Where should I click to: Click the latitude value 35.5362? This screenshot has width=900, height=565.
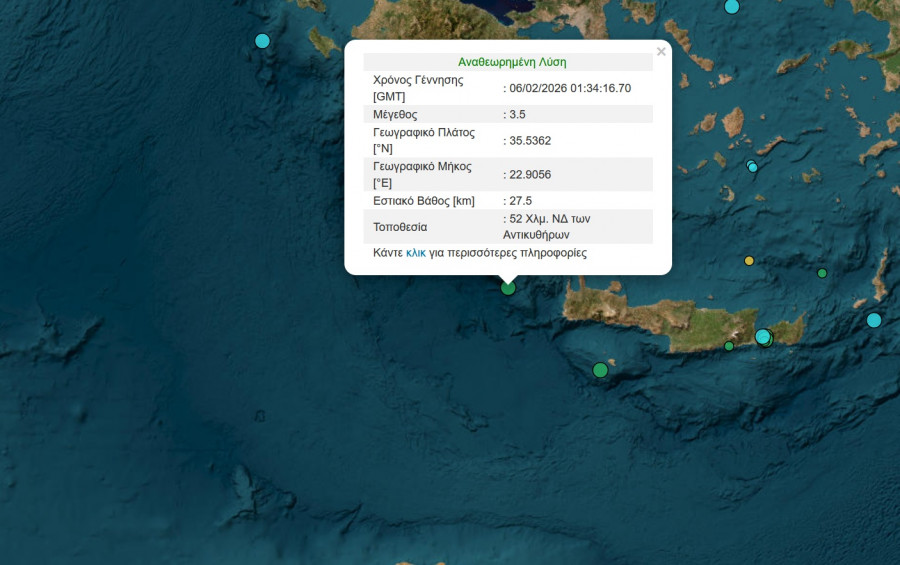[x=530, y=140]
